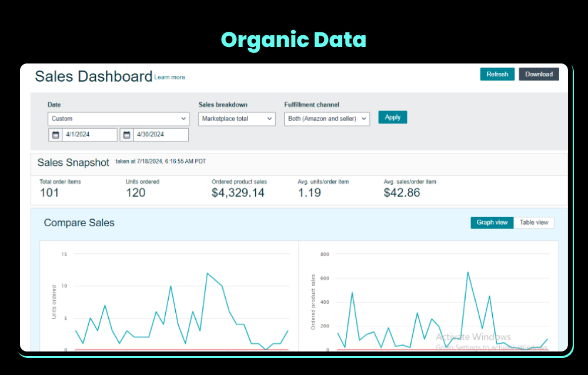Viewport: 588px width, 375px height.
Task: Click the 4/1/2024 start date field
Action: 89,135
